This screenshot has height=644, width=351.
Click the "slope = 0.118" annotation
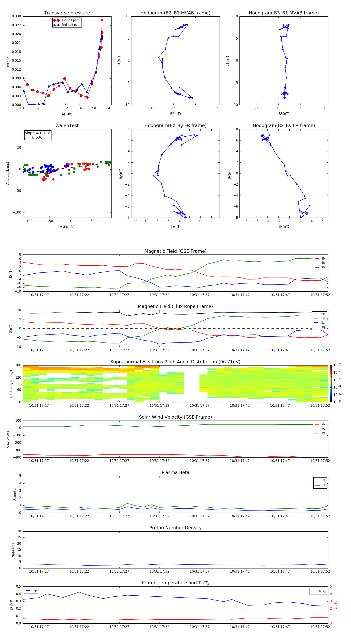(x=37, y=133)
